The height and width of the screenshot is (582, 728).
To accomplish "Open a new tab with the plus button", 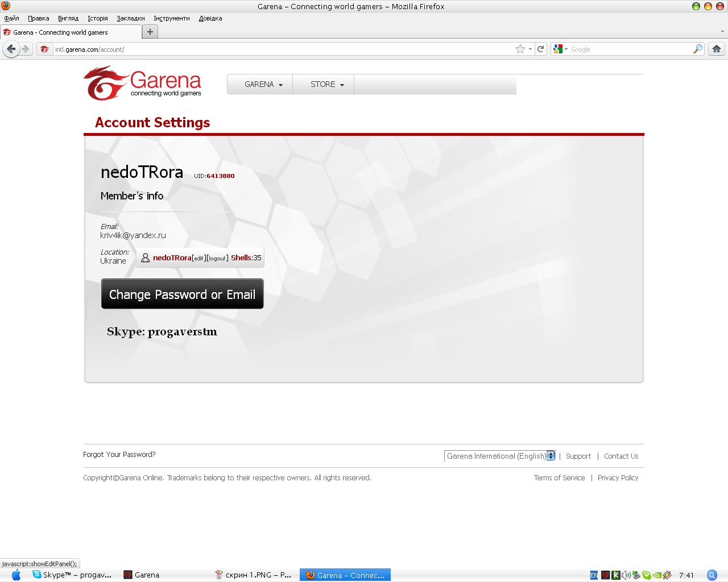I will click(x=150, y=32).
